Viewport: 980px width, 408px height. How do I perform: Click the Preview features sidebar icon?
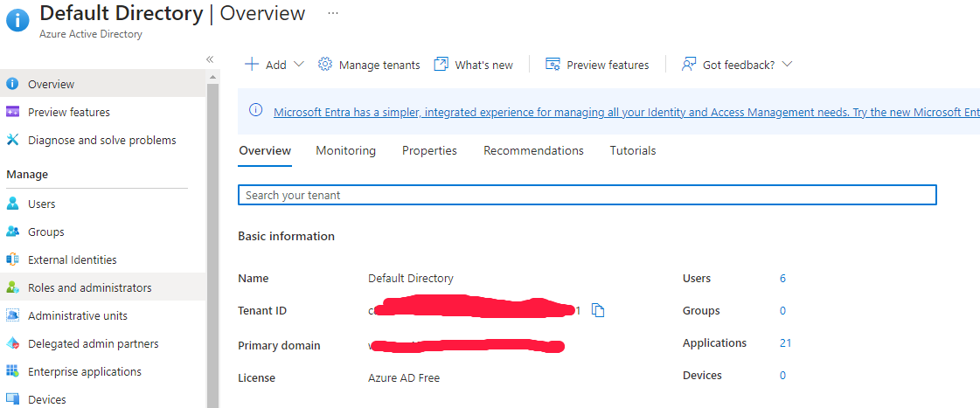[x=12, y=112]
